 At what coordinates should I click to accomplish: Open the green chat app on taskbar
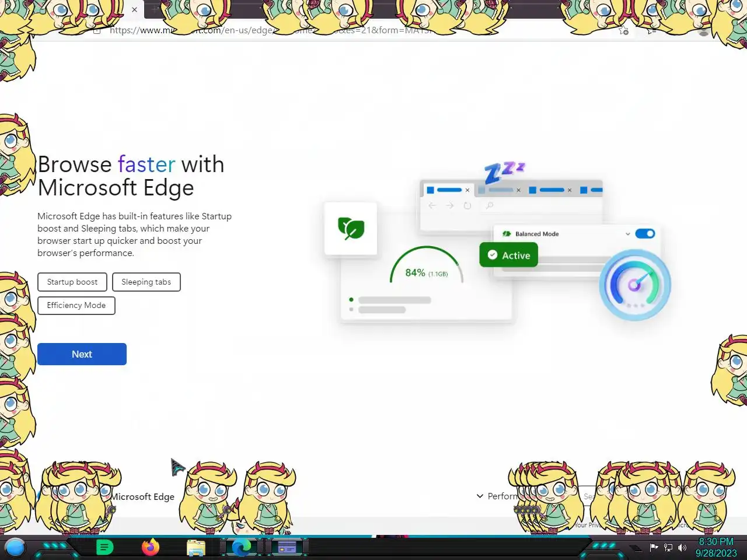pyautogui.click(x=104, y=547)
